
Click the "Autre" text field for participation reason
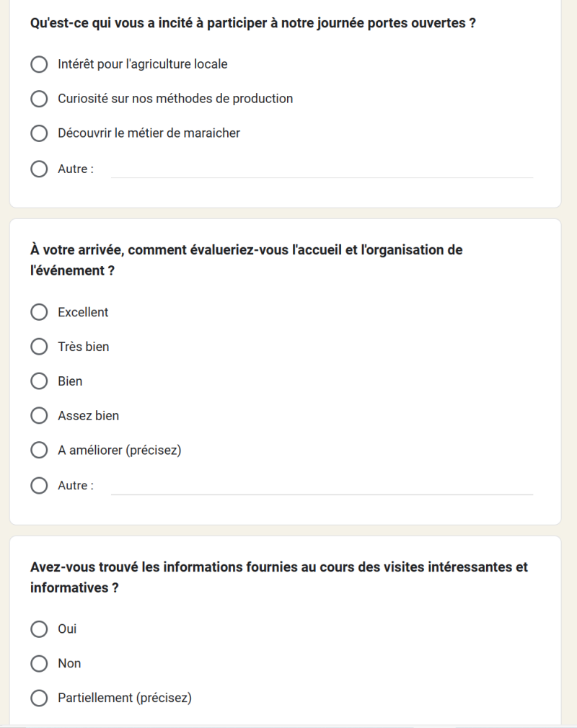coord(322,169)
